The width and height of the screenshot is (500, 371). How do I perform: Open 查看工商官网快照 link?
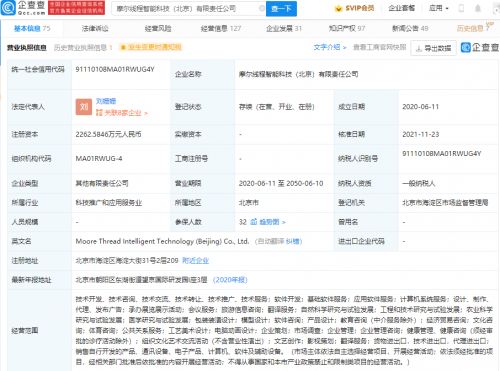coord(380,47)
